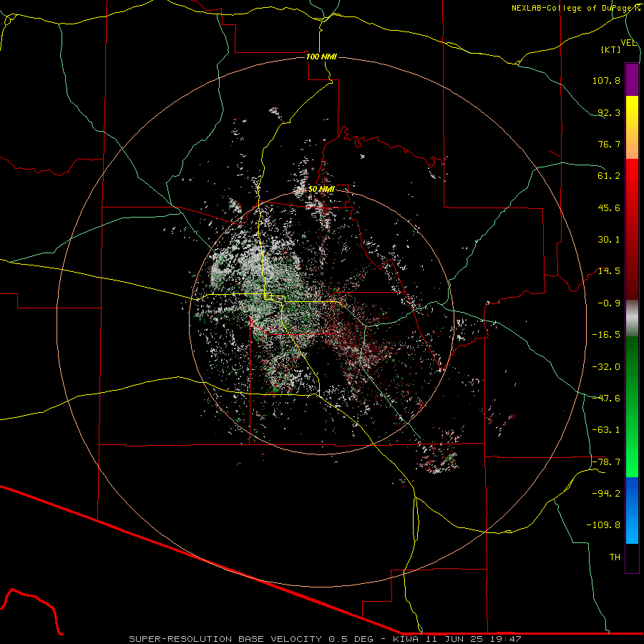Click the -78.7 scale value
Viewport: 644px width, 644px height.
pyautogui.click(x=606, y=462)
